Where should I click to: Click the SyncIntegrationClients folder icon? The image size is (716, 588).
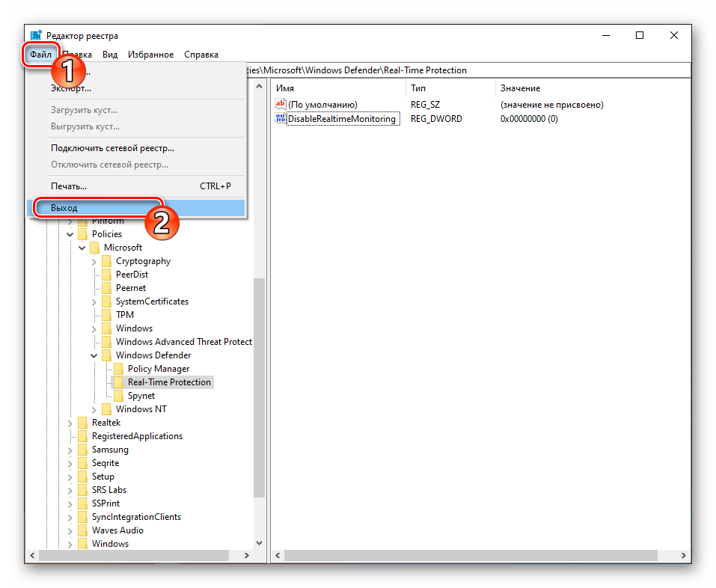click(x=82, y=517)
